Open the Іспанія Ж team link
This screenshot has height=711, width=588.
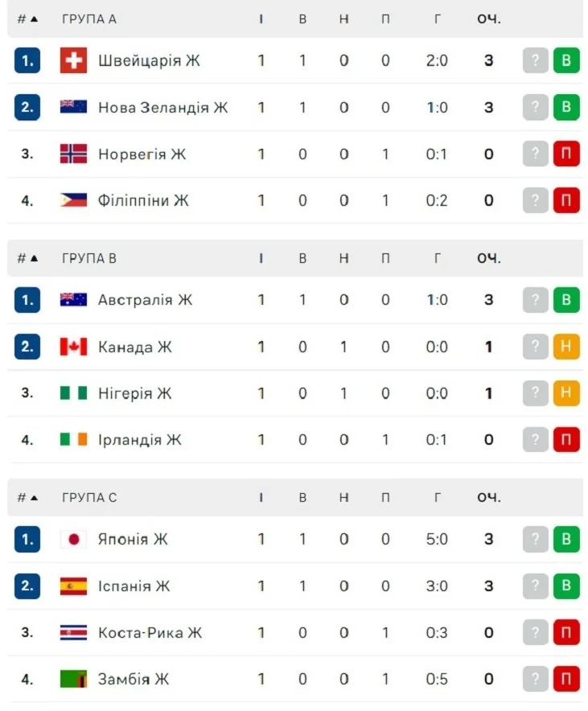pyautogui.click(x=135, y=586)
